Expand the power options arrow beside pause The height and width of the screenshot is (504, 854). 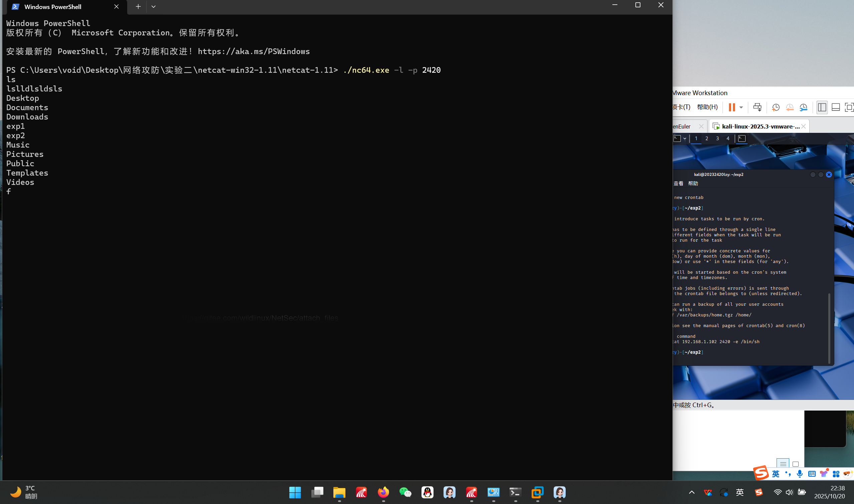[741, 107]
